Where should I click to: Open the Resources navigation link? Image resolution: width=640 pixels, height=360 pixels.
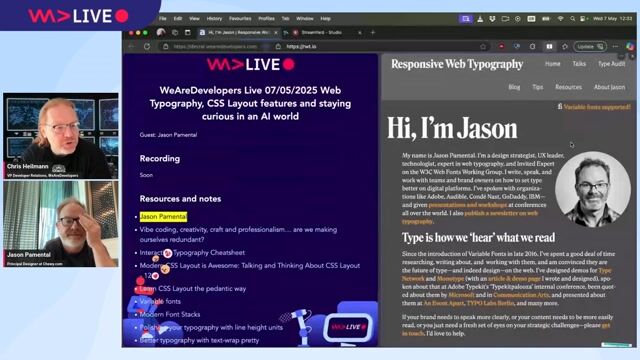pyautogui.click(x=568, y=87)
